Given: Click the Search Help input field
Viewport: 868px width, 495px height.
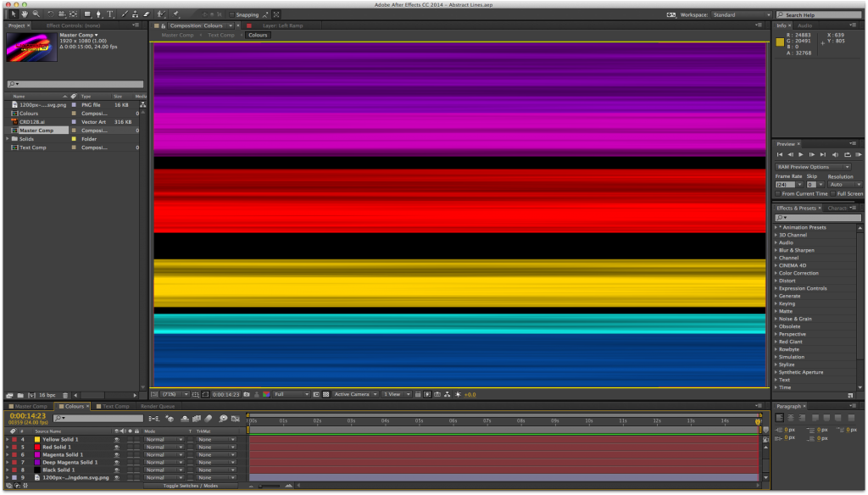Looking at the screenshot, I should [821, 15].
